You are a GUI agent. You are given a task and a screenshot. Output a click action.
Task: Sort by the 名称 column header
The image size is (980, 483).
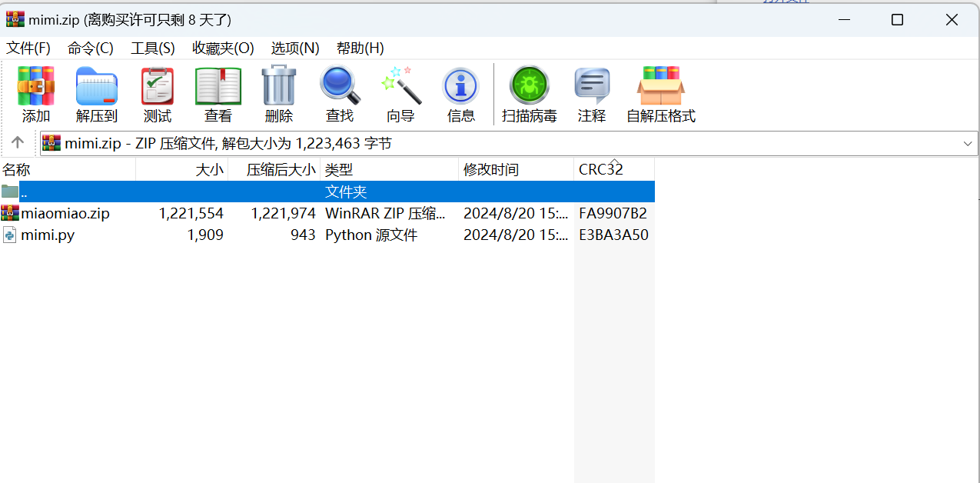(x=68, y=170)
